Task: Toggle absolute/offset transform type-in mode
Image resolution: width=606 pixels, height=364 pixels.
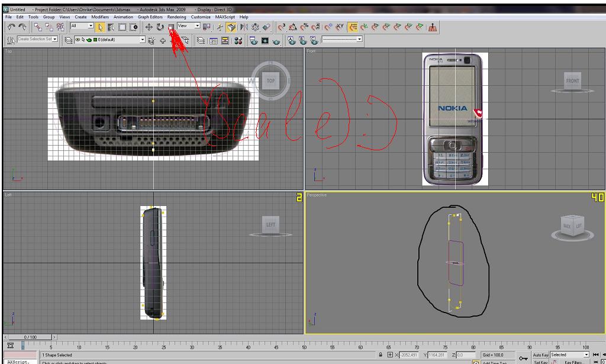Action: (389, 355)
